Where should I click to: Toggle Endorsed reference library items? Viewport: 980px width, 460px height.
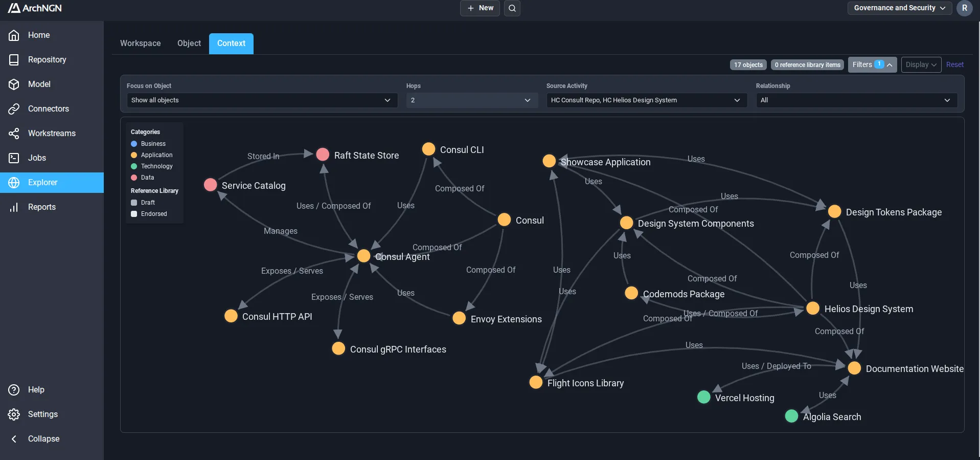(149, 214)
